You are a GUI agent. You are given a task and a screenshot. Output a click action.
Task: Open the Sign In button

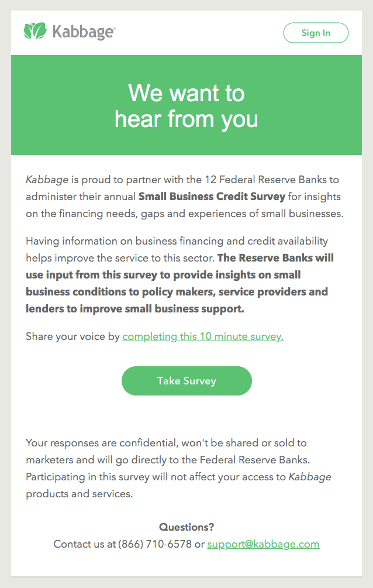tap(316, 33)
